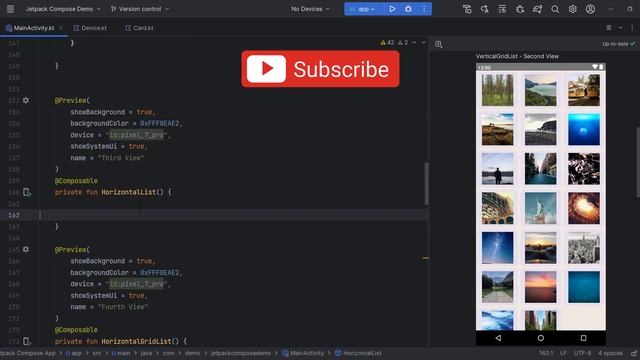Open the editor view mode dropdown arrow
640x360 pixels.
coord(620,28)
